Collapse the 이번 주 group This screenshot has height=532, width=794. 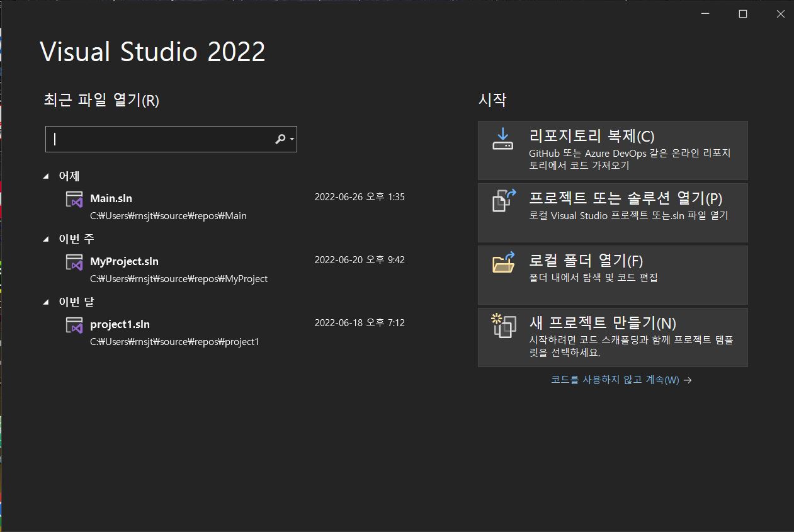tap(46, 239)
